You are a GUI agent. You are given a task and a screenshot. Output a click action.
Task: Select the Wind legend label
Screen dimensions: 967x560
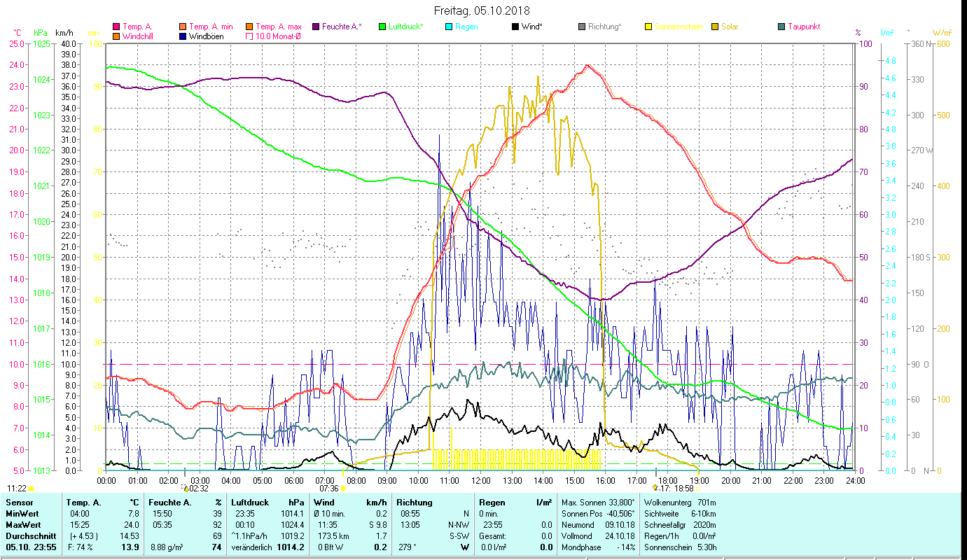[x=533, y=27]
